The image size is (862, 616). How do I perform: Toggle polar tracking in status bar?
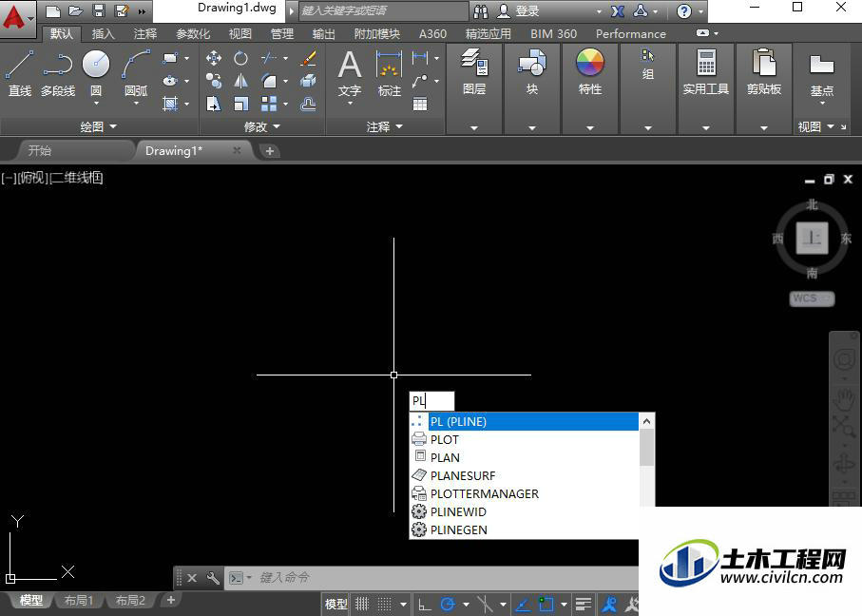pos(448,605)
